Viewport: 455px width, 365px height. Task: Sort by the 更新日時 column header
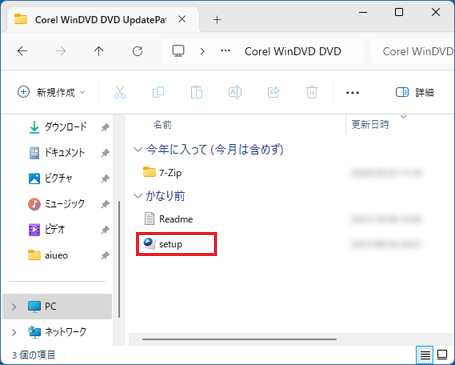(370, 124)
